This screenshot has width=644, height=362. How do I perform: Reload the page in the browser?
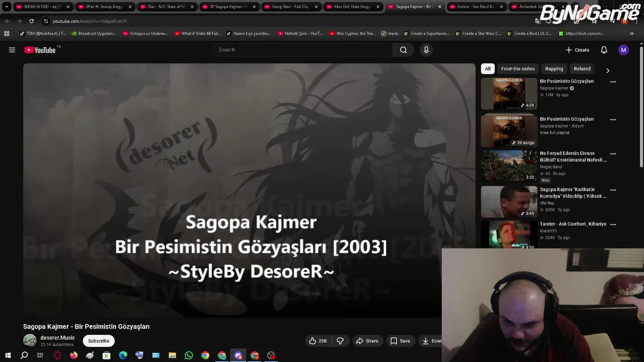click(x=31, y=21)
